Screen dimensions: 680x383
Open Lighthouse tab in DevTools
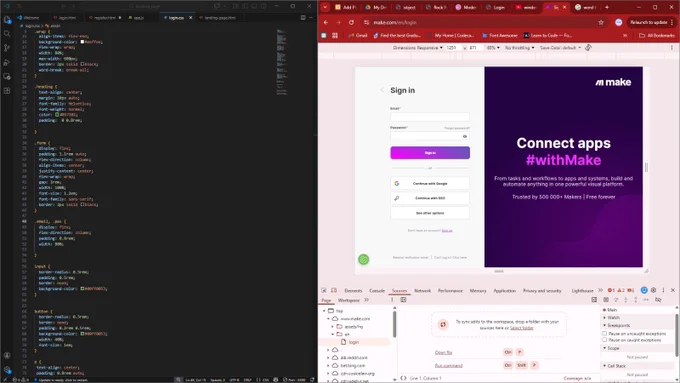[x=582, y=291]
